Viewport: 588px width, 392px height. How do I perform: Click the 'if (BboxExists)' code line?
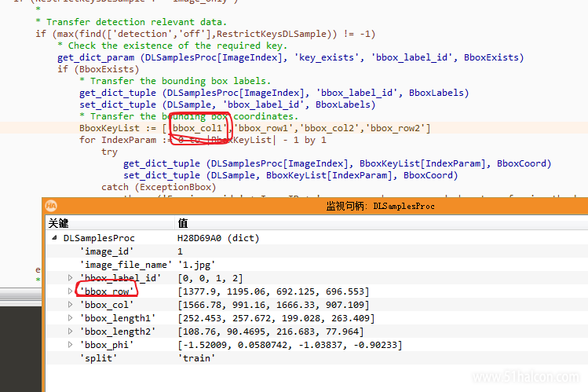click(98, 69)
